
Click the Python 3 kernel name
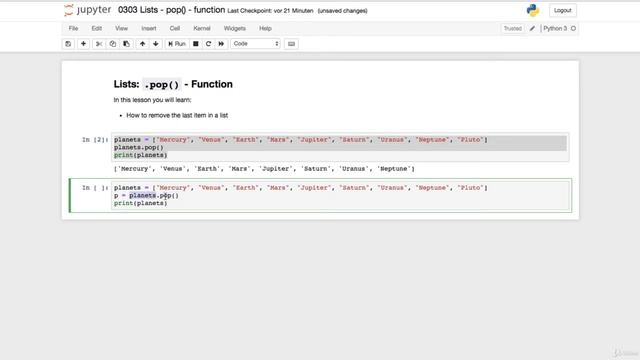[555, 29]
